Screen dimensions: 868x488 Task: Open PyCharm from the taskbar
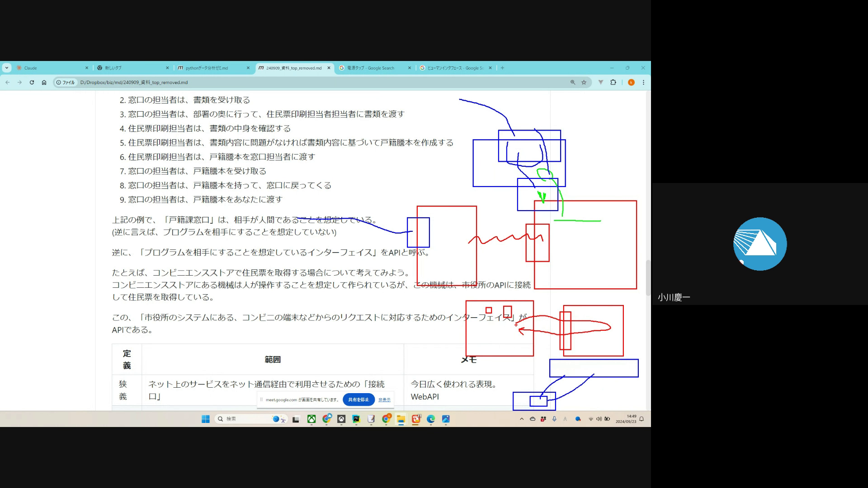(356, 419)
